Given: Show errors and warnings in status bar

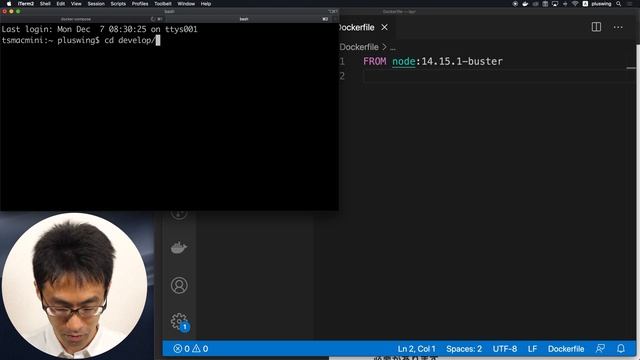Looking at the screenshot, I should 191,349.
